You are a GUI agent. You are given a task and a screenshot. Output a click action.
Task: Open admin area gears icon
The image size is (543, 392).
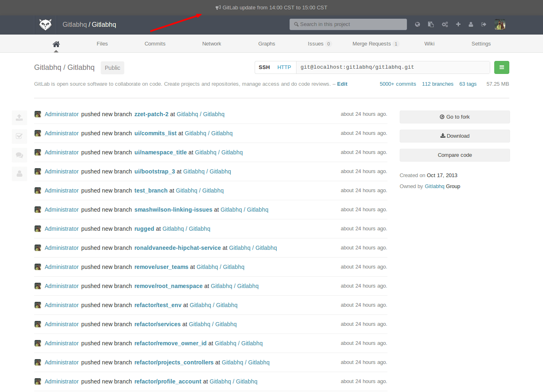445,24
